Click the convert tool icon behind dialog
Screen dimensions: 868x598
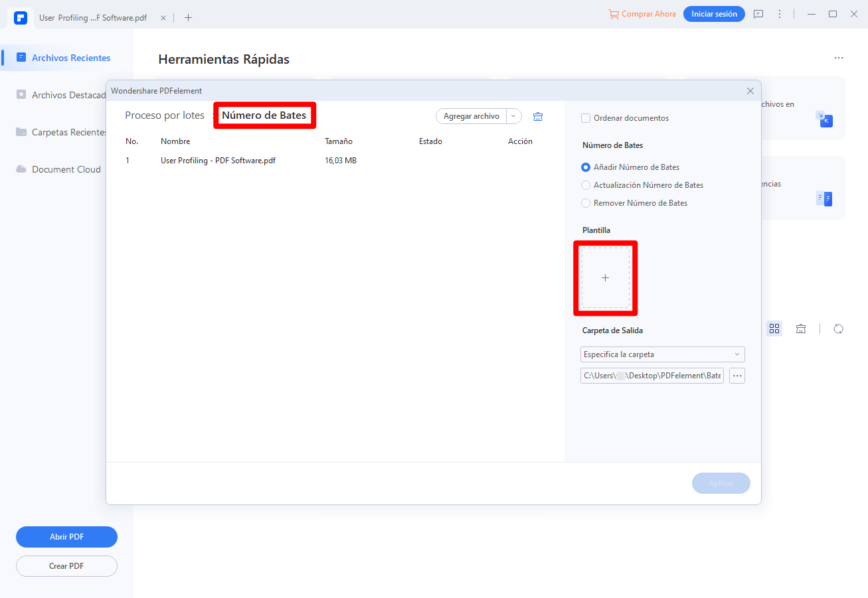(x=824, y=119)
